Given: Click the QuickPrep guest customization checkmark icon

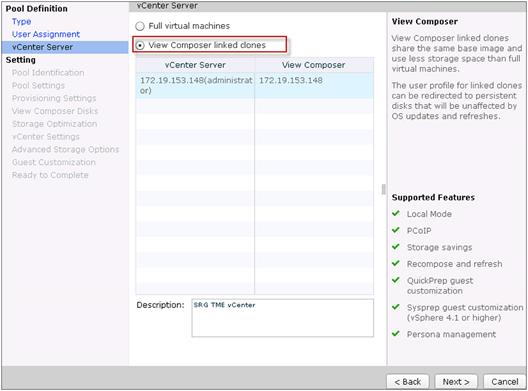Looking at the screenshot, I should [x=396, y=280].
